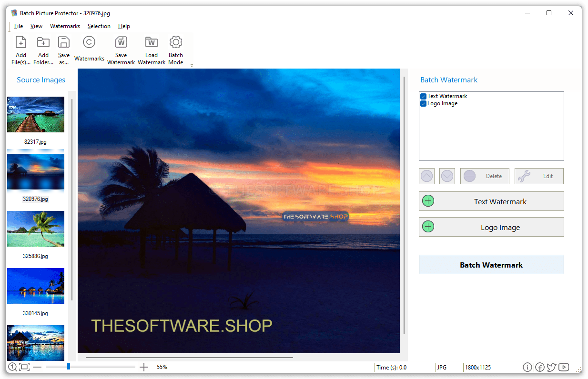Viewport: 588px width, 379px height.
Task: Click the Text Watermark list entry label
Action: (447, 96)
